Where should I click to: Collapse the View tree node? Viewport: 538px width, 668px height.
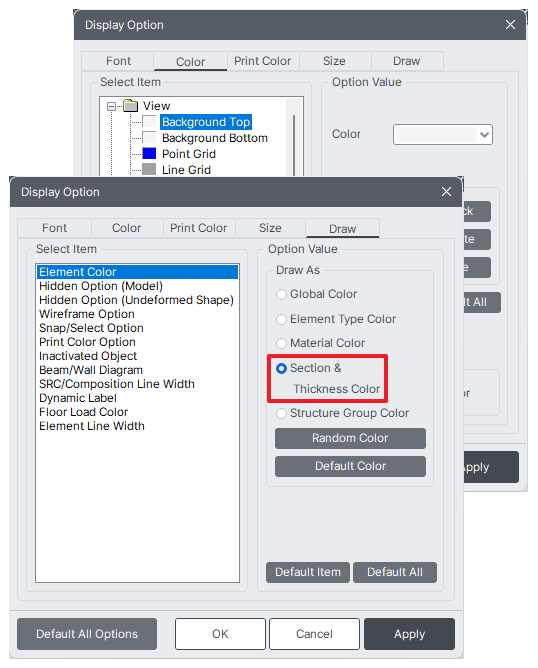(x=112, y=106)
